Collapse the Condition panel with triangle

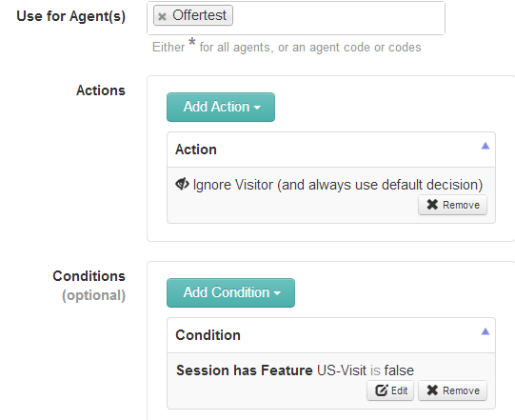pyautogui.click(x=485, y=331)
